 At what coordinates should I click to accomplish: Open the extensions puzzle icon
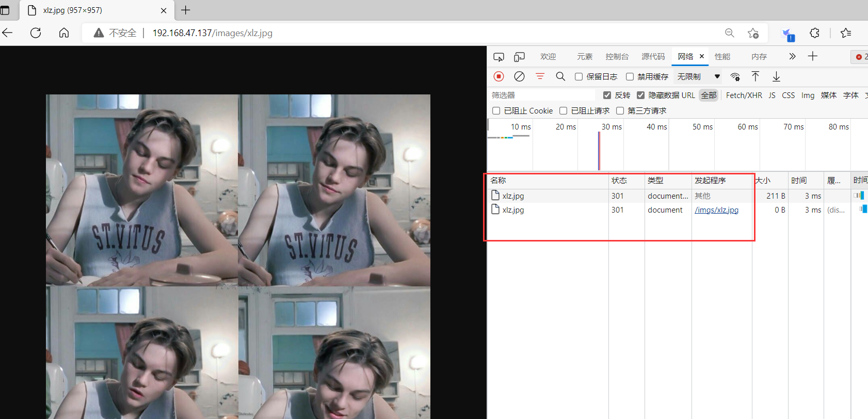coord(814,33)
